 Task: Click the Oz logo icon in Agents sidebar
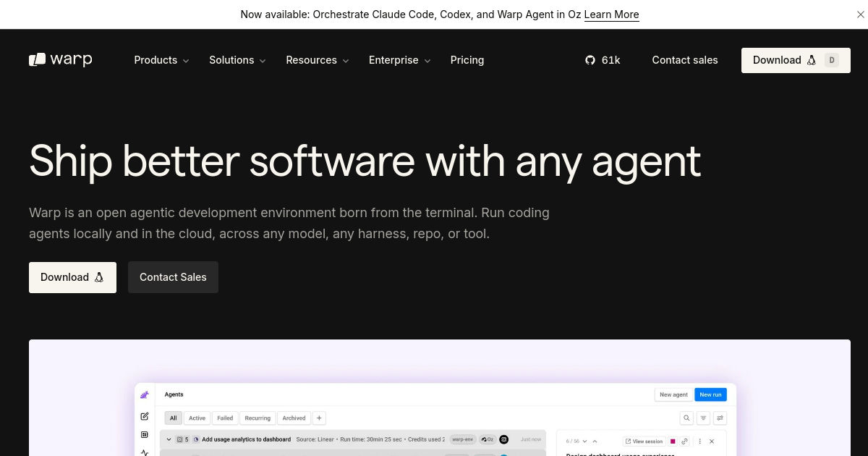pos(145,394)
